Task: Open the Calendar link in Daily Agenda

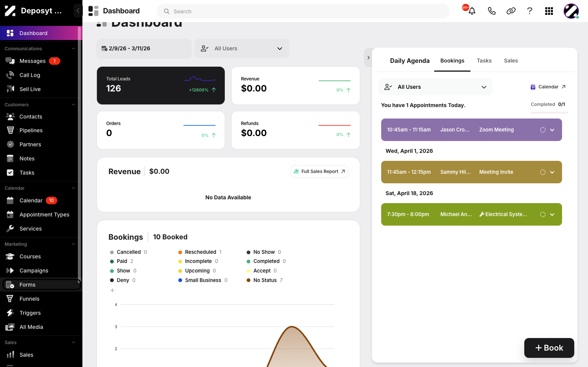Action: point(548,87)
